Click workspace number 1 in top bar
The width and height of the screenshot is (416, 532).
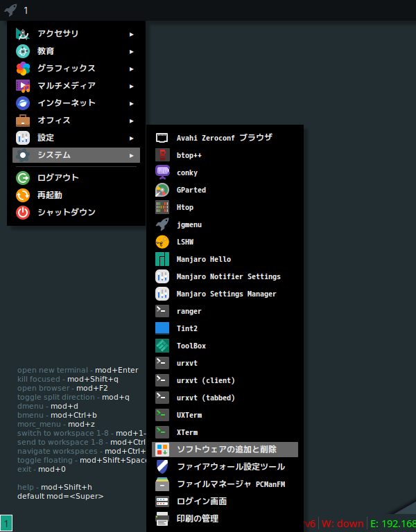26,10
